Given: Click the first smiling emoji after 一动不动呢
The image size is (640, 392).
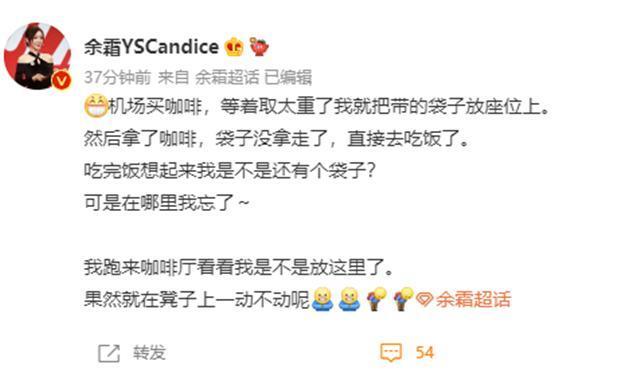Looking at the screenshot, I should 322,299.
